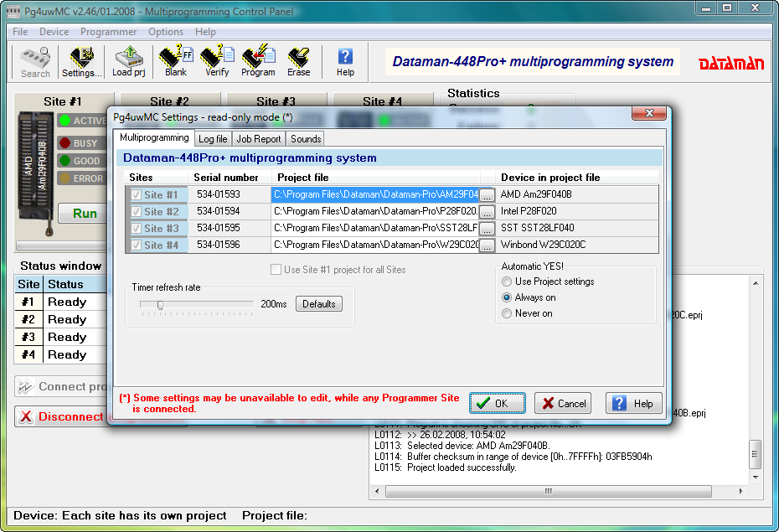Image resolution: width=779 pixels, height=532 pixels.
Task: Browse project file for Site #3
Action: [488, 229]
